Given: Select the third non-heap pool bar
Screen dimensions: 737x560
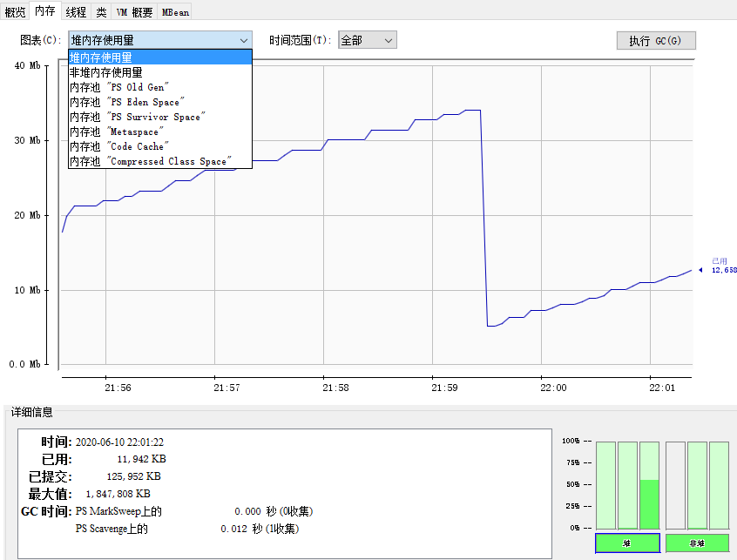Looking at the screenshot, I should click(x=719, y=485).
